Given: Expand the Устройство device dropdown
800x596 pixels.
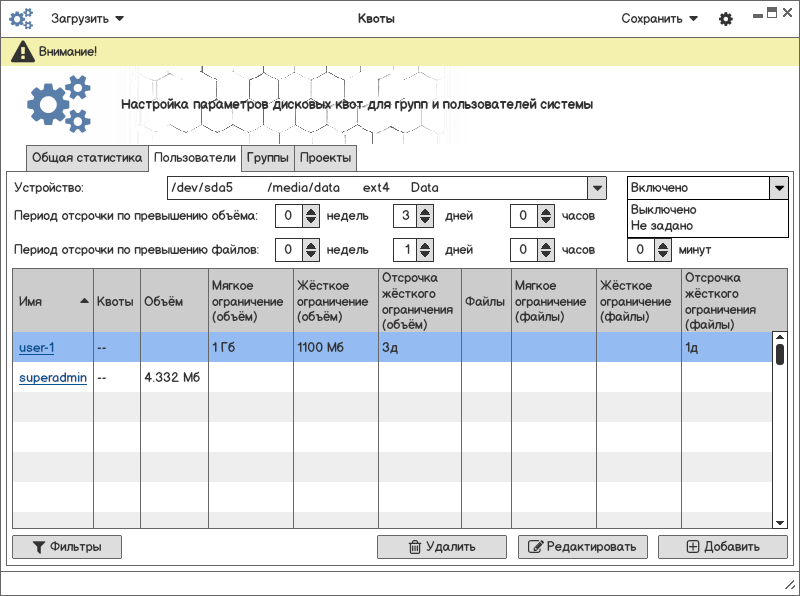Looking at the screenshot, I should click(596, 188).
